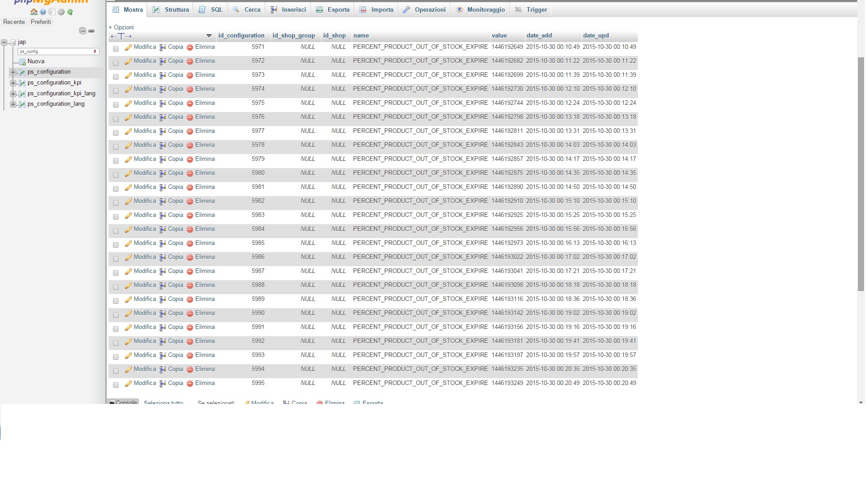
Task: Click red delete icon for row 5975
Action: [190, 103]
